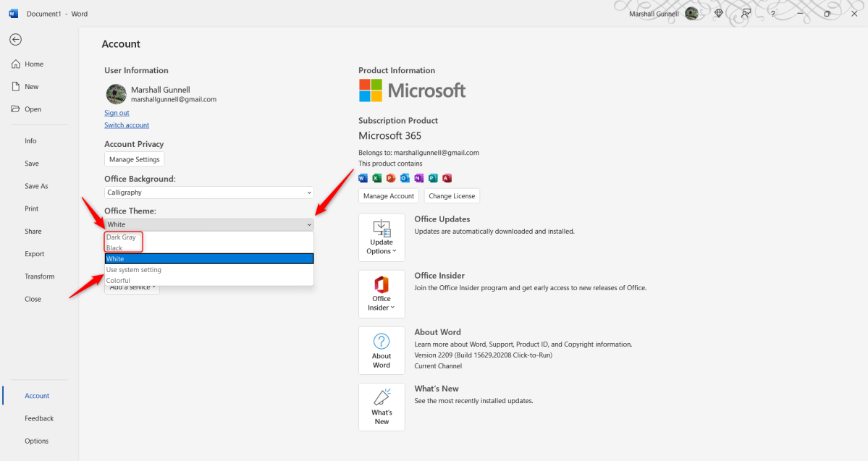The width and height of the screenshot is (868, 461).
Task: Choose Use system setting theme
Action: pos(209,269)
